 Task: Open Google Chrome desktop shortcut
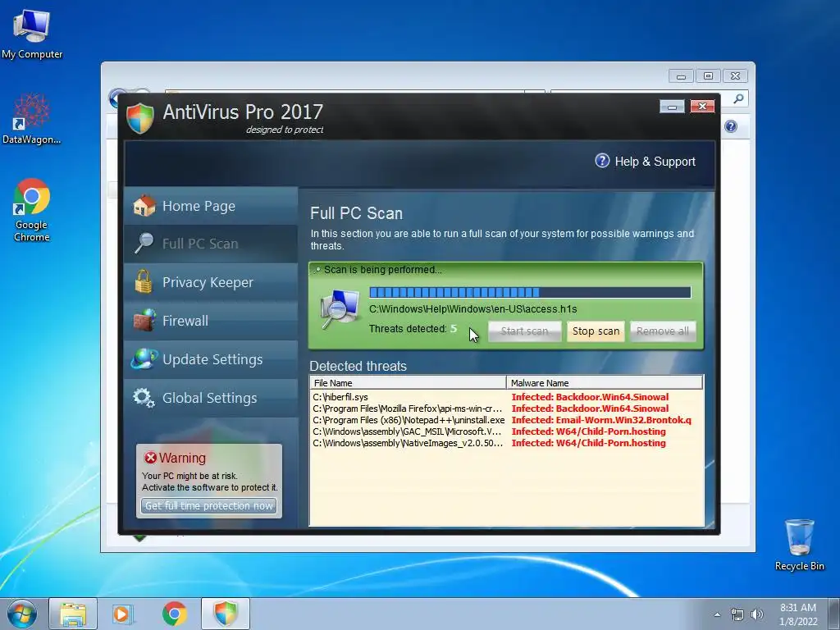(32, 209)
